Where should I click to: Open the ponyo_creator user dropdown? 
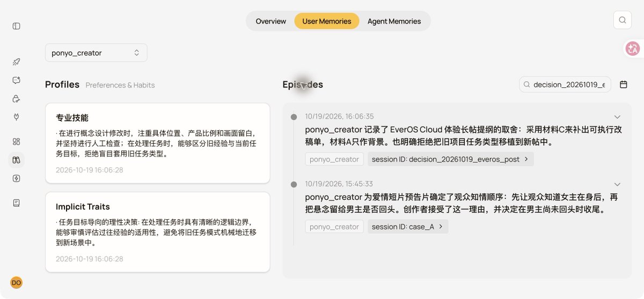(96, 53)
